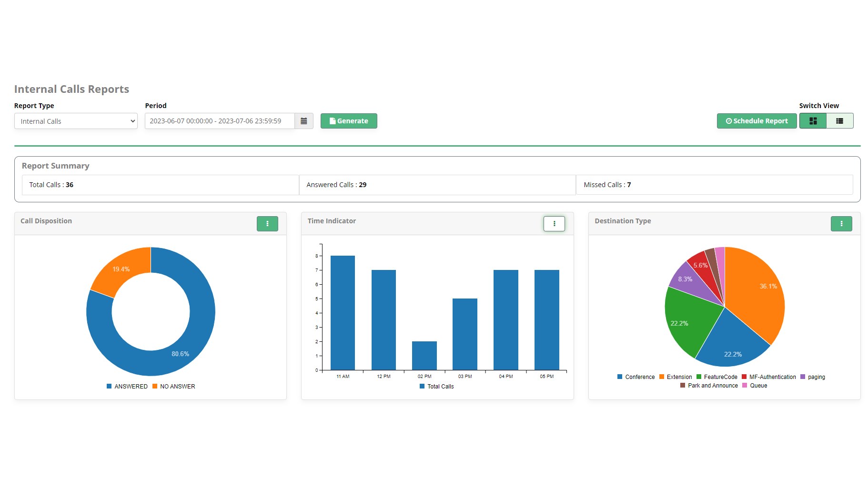Toggle Total Calls legend series

(x=437, y=387)
